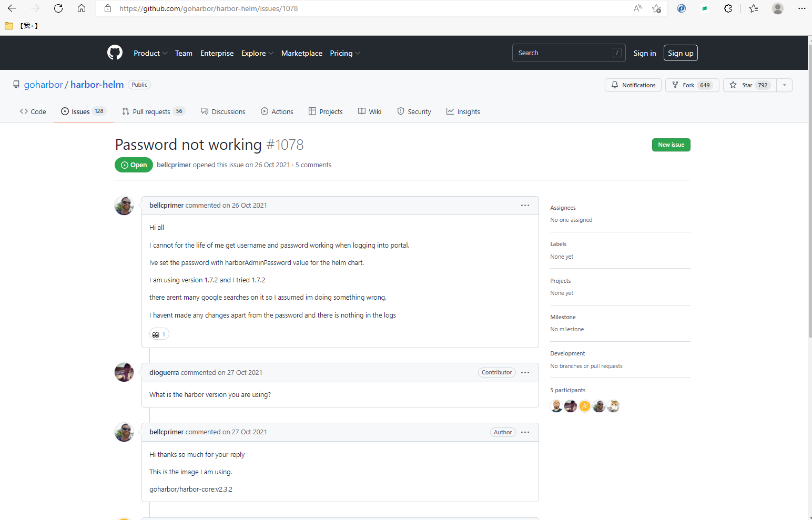This screenshot has width=812, height=520.
Task: Open the Wiki tab
Action: (370, 111)
